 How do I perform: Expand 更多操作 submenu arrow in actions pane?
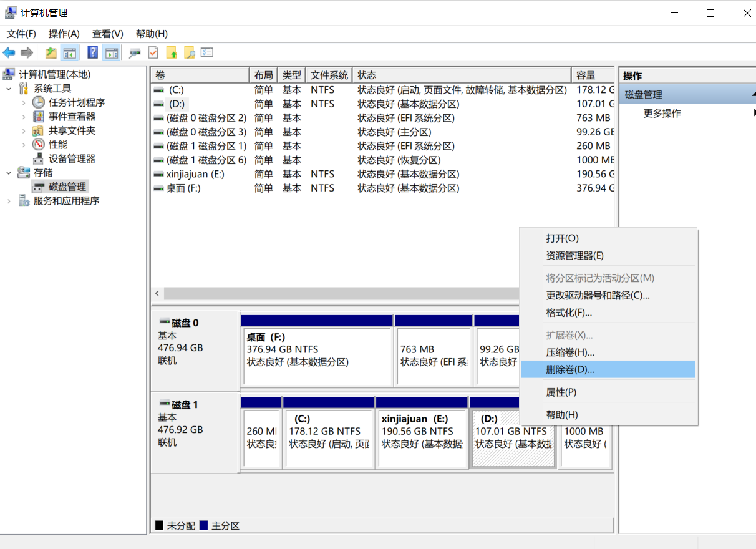[x=754, y=113]
